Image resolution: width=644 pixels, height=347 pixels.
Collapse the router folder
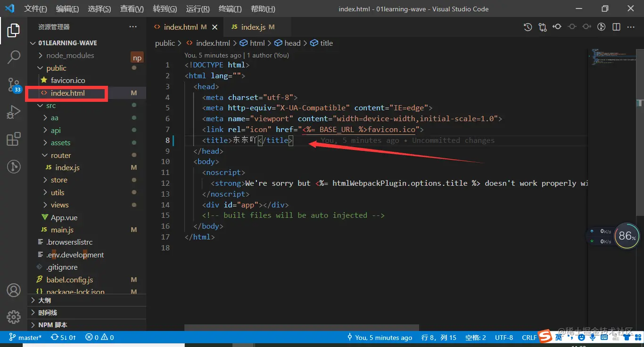pyautogui.click(x=87, y=155)
